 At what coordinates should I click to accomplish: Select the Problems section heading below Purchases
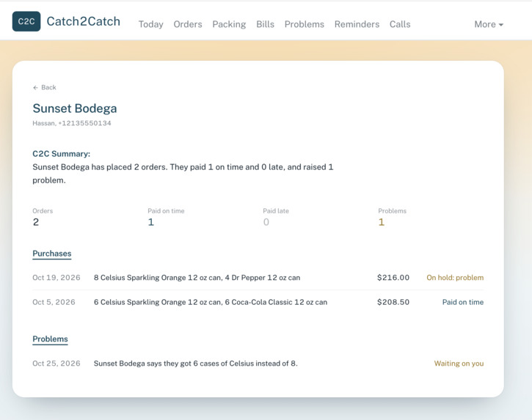click(50, 339)
